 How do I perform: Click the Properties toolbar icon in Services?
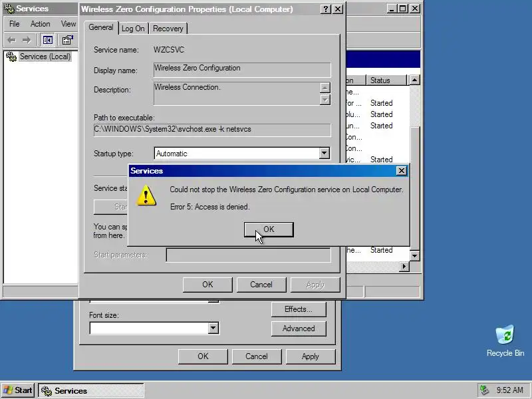click(x=67, y=40)
